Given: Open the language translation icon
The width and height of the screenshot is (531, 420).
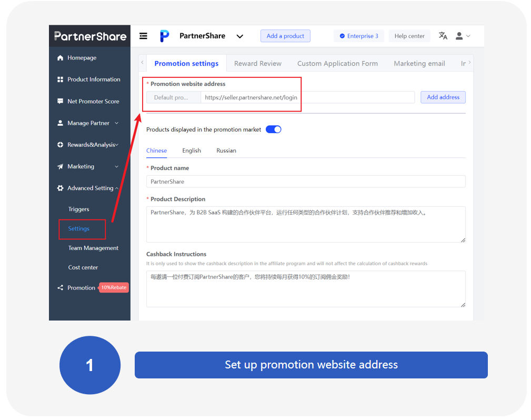Looking at the screenshot, I should coord(443,35).
